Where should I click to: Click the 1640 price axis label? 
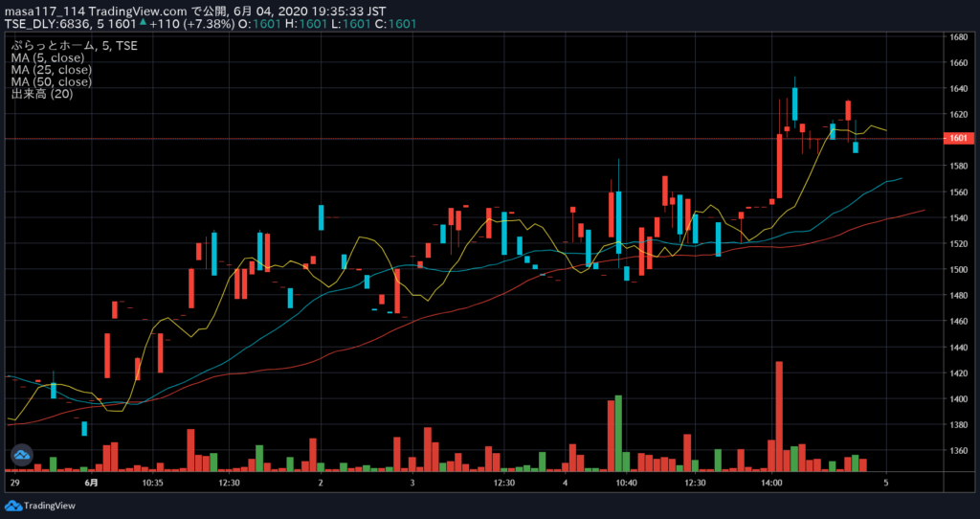pos(959,89)
